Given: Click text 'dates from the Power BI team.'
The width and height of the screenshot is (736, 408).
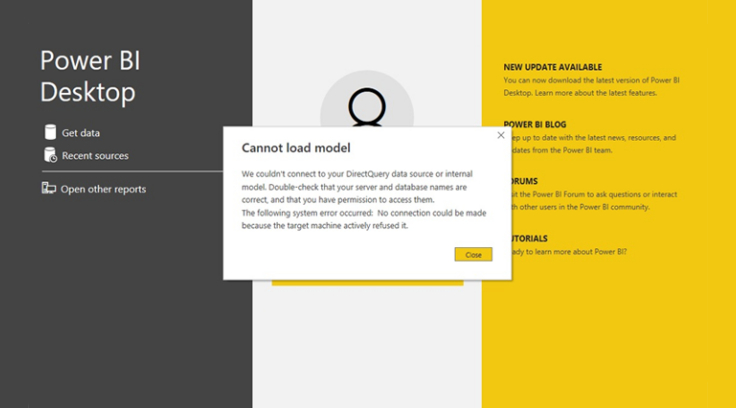Looking at the screenshot, I should coord(562,150).
